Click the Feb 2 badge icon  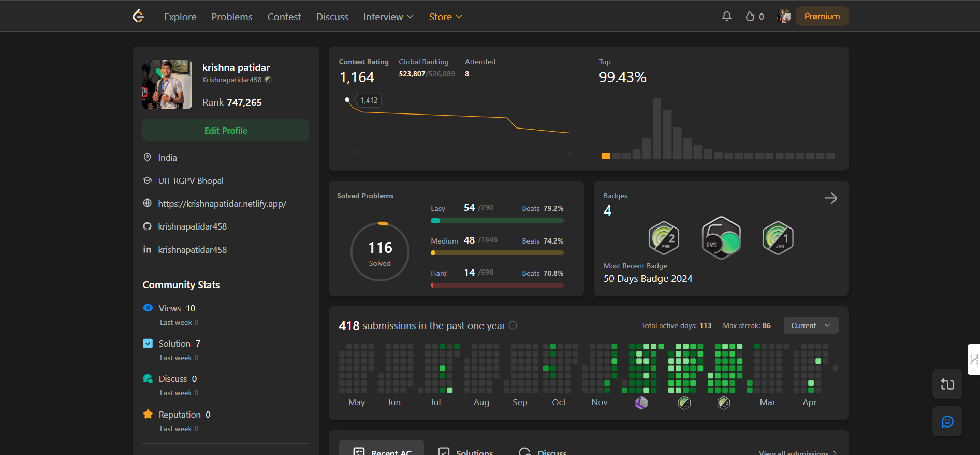[x=664, y=238]
